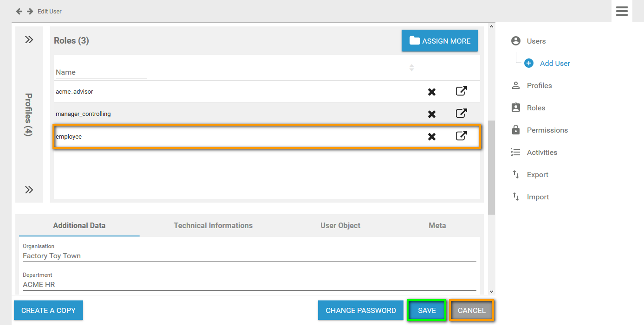This screenshot has height=325, width=644.
Task: Open the hamburger menu icon
Action: pos(622,11)
